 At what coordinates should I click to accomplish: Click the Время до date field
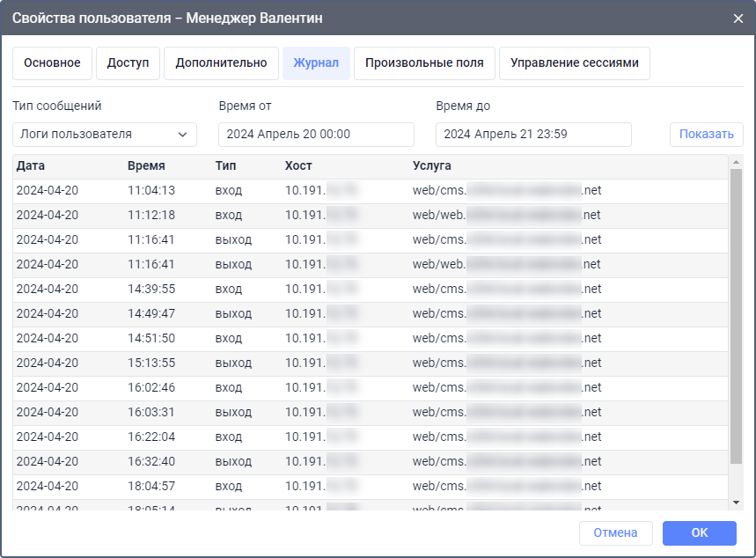click(533, 135)
